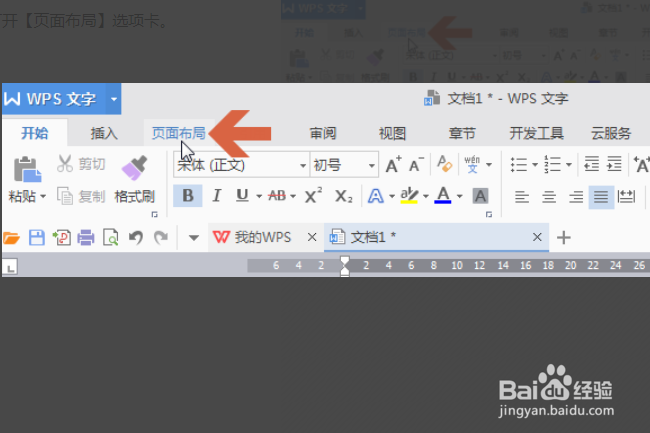This screenshot has height=433, width=650.
Task: Click the 剪切 cut button
Action: click(81, 164)
